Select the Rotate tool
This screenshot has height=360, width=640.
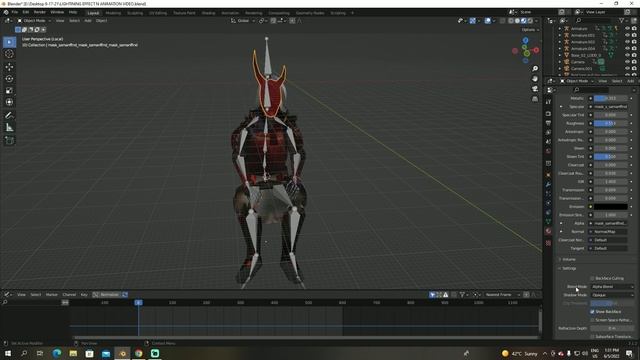9,78
